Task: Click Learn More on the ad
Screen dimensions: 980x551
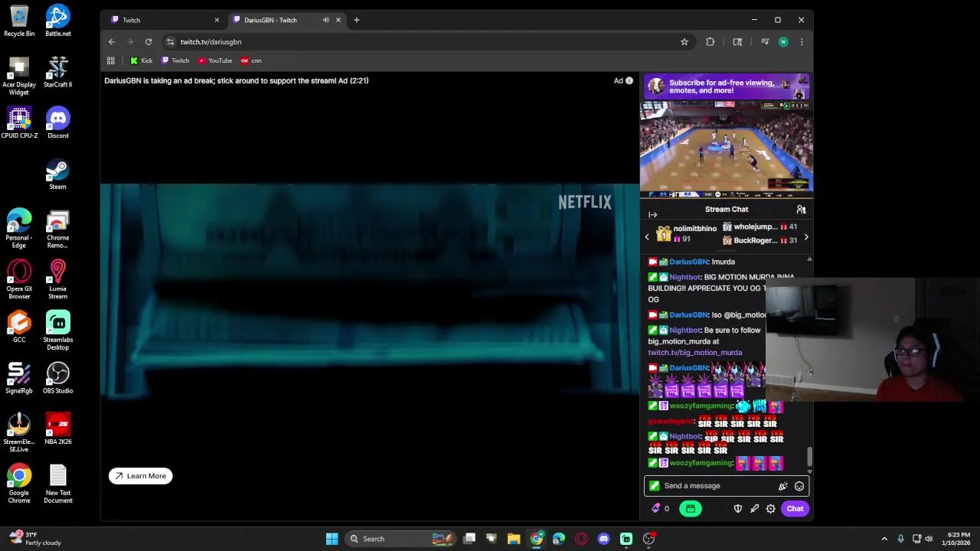Action: [x=141, y=476]
